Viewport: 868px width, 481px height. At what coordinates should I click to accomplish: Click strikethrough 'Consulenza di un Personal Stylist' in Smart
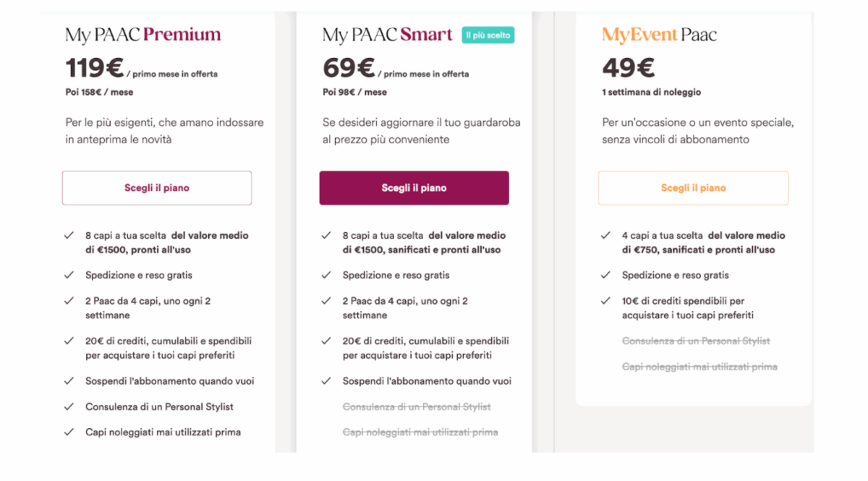coord(417,406)
